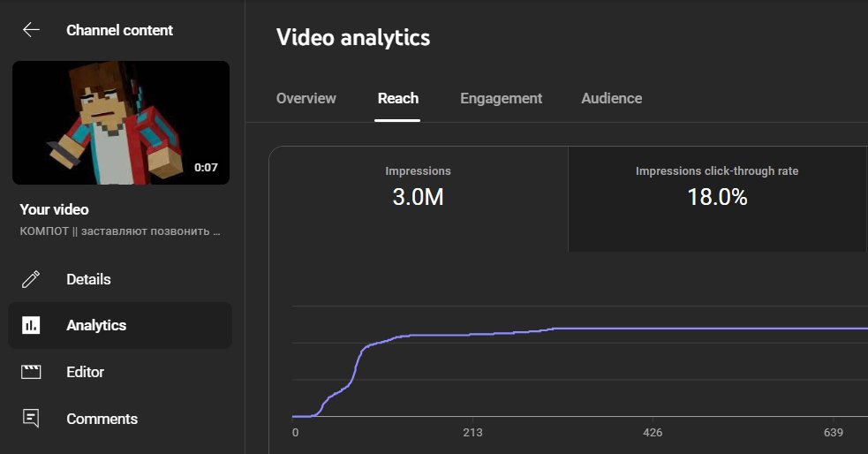Viewport: 868px width, 454px height.
Task: Click the 0:07 duration badge
Action: pyautogui.click(x=206, y=167)
